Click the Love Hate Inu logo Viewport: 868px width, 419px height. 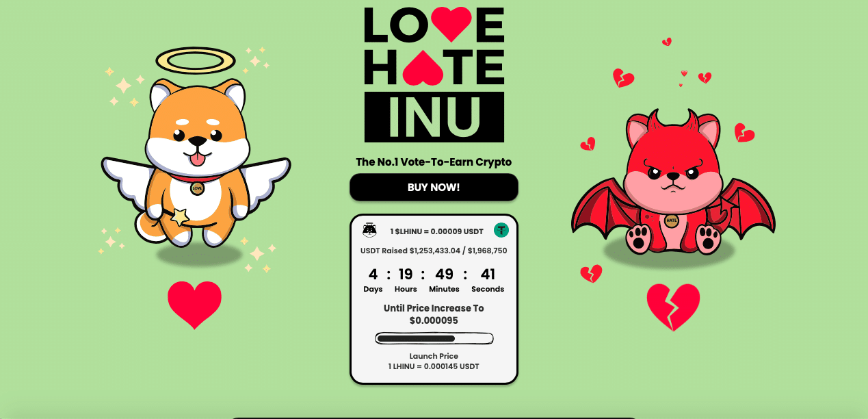(x=434, y=74)
